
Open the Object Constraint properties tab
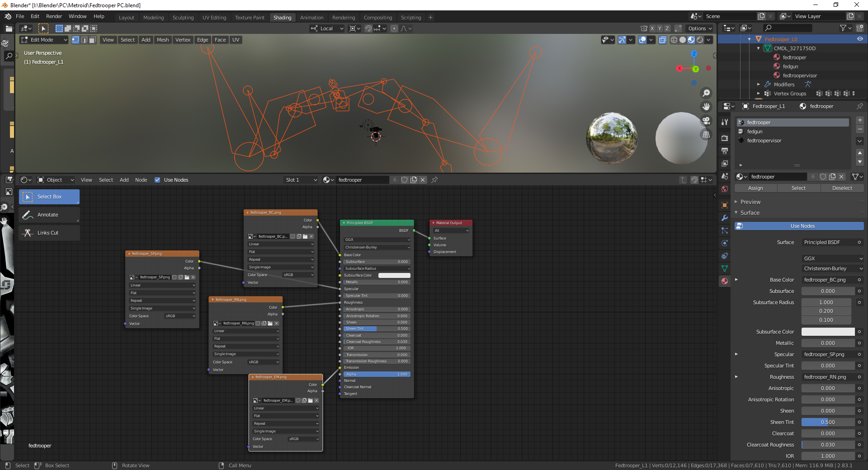tap(725, 256)
